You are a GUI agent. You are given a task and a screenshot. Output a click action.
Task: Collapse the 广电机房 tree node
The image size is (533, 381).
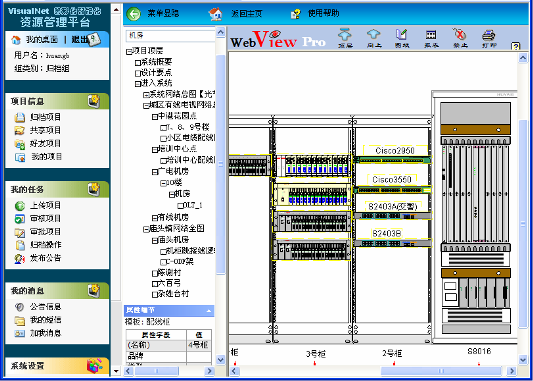155,172
